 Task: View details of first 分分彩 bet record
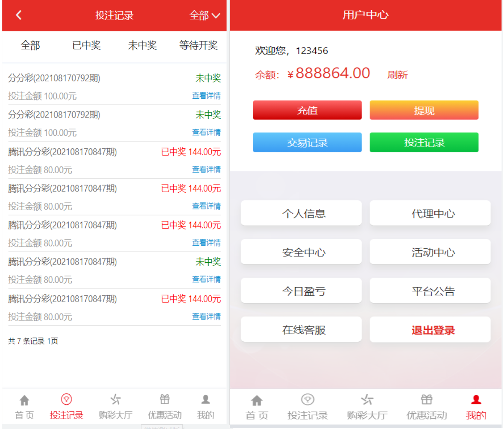coord(206,96)
